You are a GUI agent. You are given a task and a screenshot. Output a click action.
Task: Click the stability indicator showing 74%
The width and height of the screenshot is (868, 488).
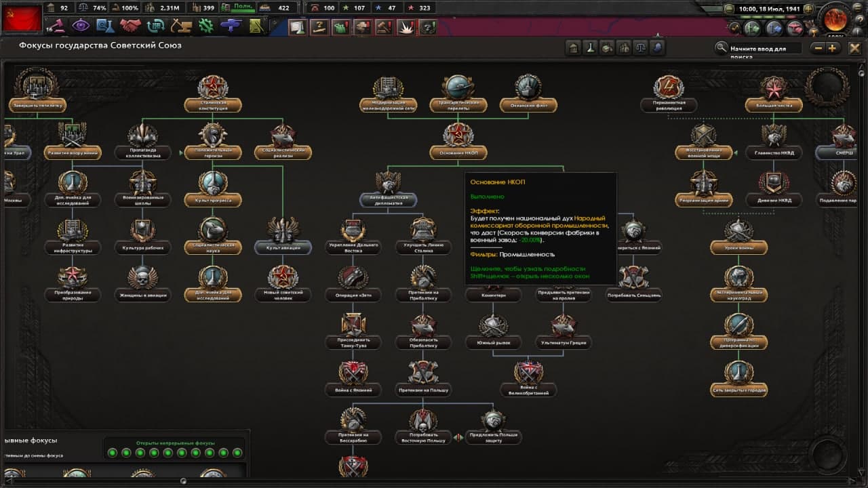point(93,8)
